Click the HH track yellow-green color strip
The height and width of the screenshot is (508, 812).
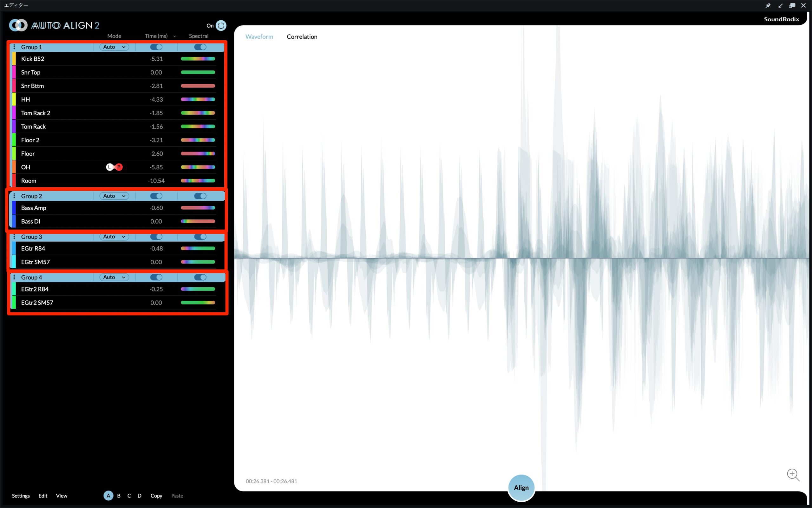[14, 99]
